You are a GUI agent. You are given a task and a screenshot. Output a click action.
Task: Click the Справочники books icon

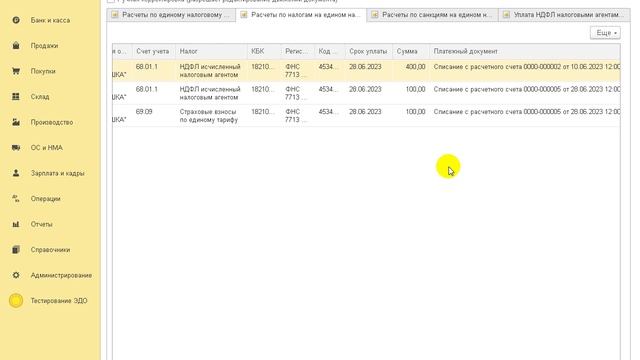[x=16, y=249]
